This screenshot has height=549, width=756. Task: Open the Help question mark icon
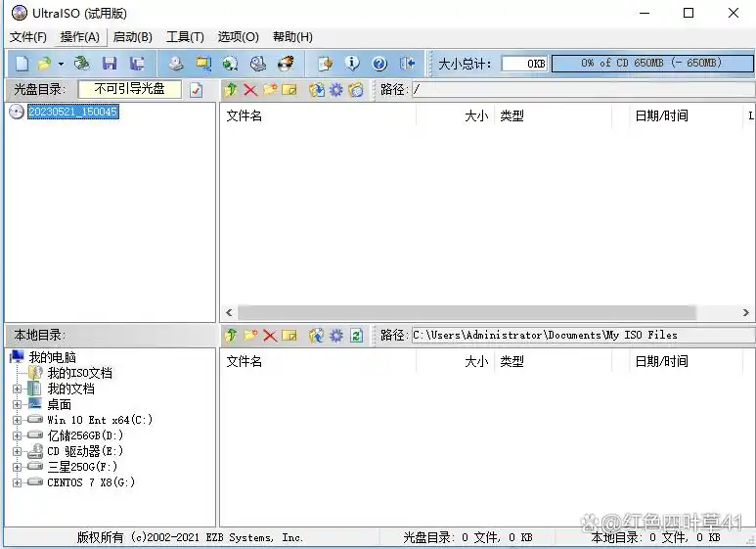coord(379,64)
